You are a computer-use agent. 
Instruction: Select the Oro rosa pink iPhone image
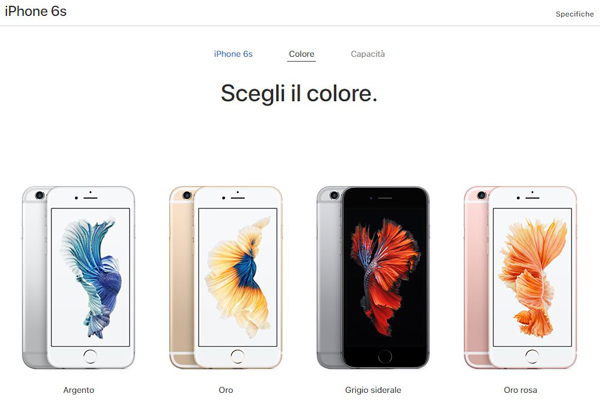[520, 277]
